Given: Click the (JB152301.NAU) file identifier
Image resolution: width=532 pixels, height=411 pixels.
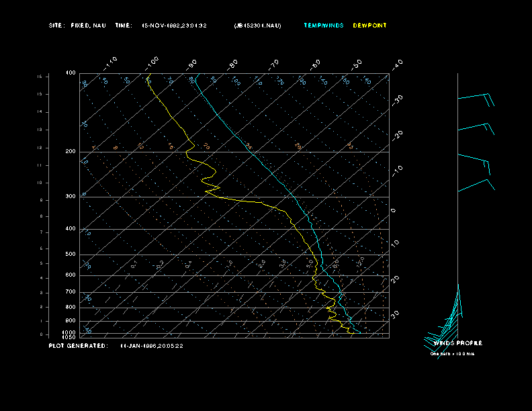Looking at the screenshot, I should point(258,26).
